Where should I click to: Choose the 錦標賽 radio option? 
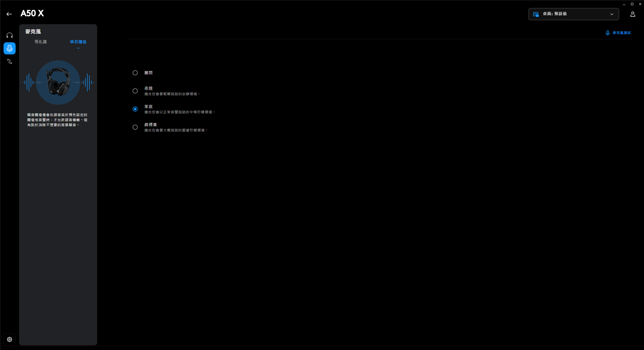135,127
